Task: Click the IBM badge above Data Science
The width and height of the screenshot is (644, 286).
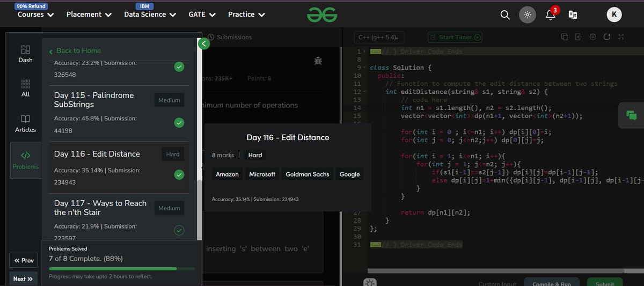Action: click(x=144, y=6)
